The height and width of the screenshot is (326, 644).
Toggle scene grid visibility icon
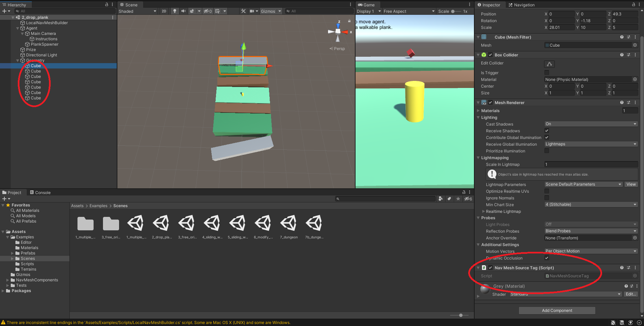[217, 11]
